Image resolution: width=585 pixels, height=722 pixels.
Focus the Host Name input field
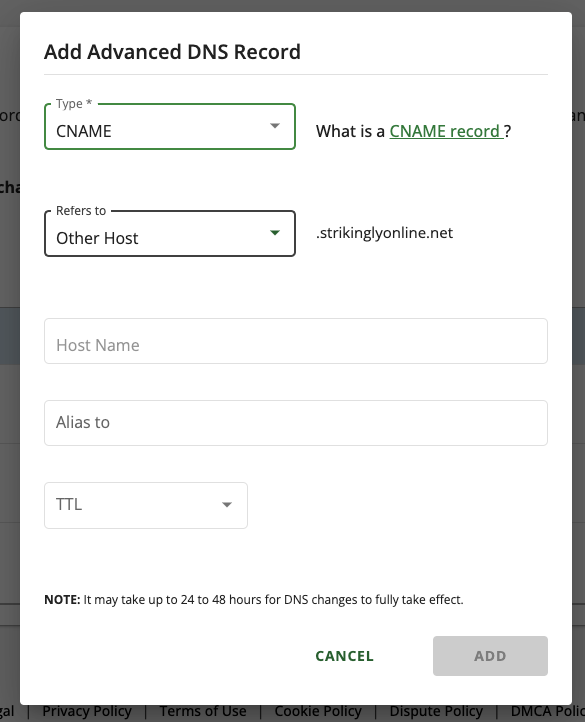296,341
